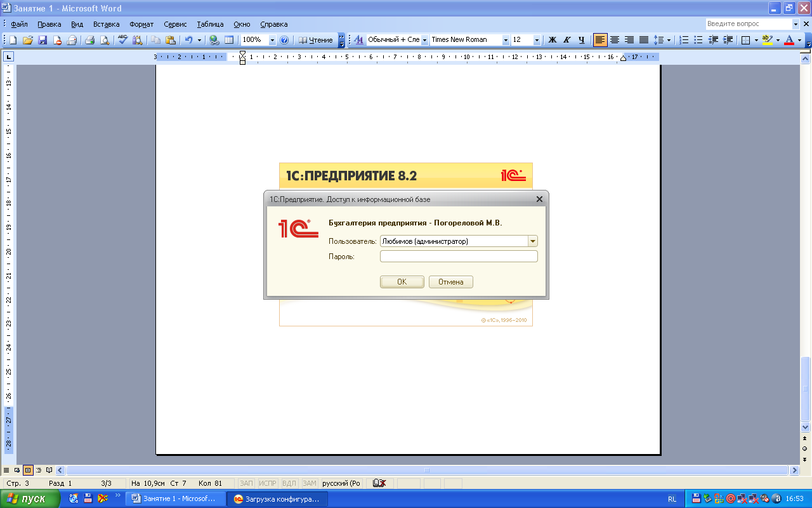Viewport: 812px width, 508px height.
Task: Click the RL language indicator in tray
Action: pos(672,499)
